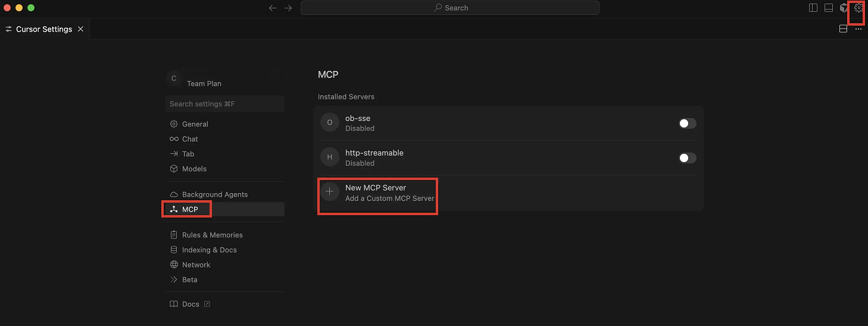Open the Chat settings section
Viewport: 868px width, 326px height.
coord(190,139)
